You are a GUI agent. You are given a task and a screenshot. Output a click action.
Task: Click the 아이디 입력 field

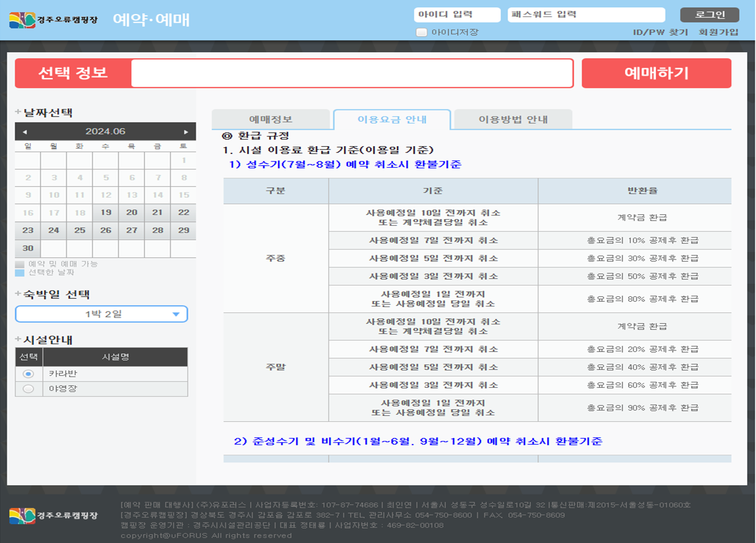(457, 15)
